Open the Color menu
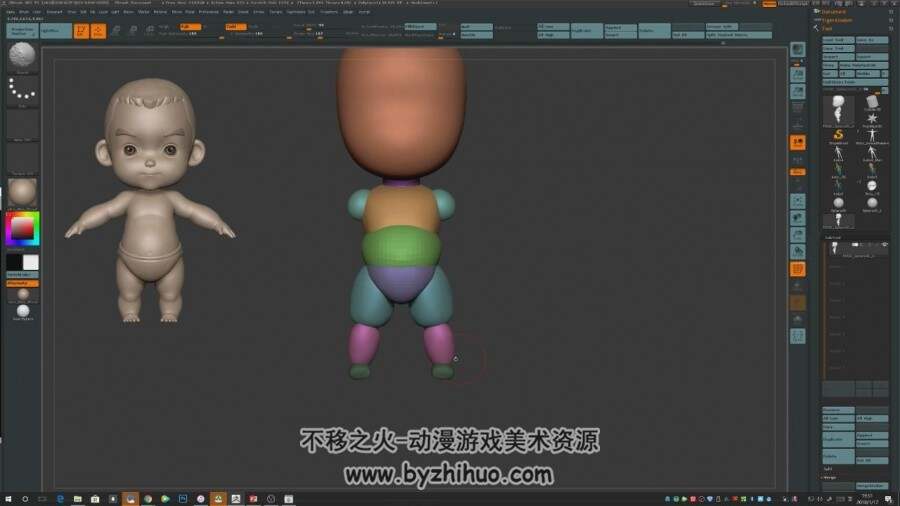 tap(37, 11)
